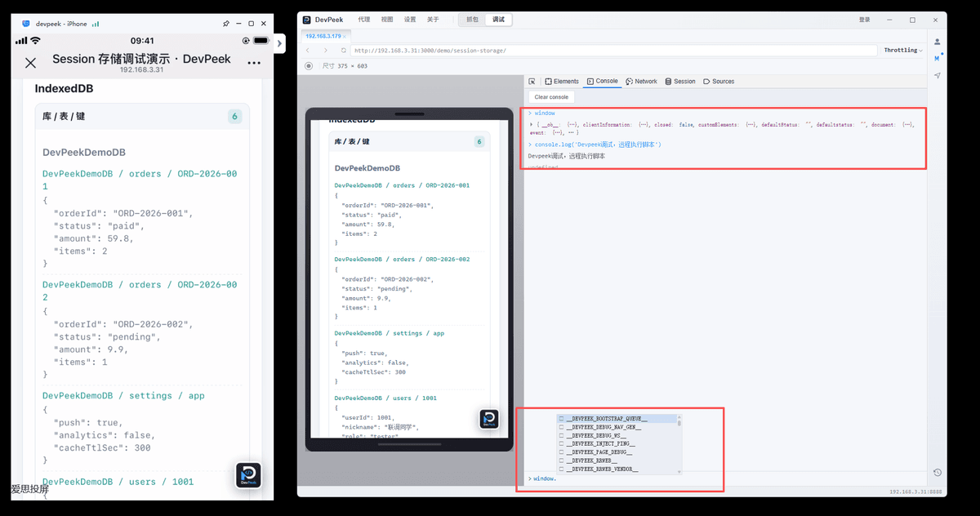Open the iPhone page more options dots

coord(254,63)
